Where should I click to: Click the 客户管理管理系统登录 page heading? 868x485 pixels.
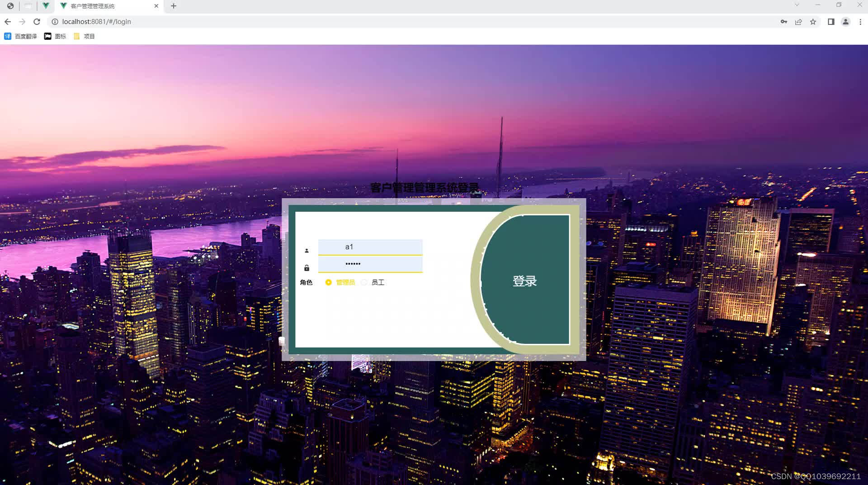[424, 187]
